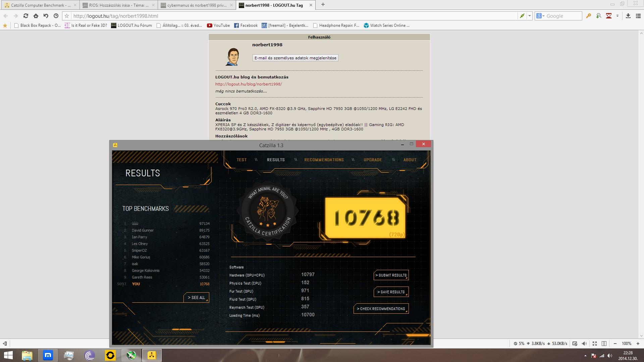Open the Windows Start button
The height and width of the screenshot is (362, 644).
[x=8, y=355]
